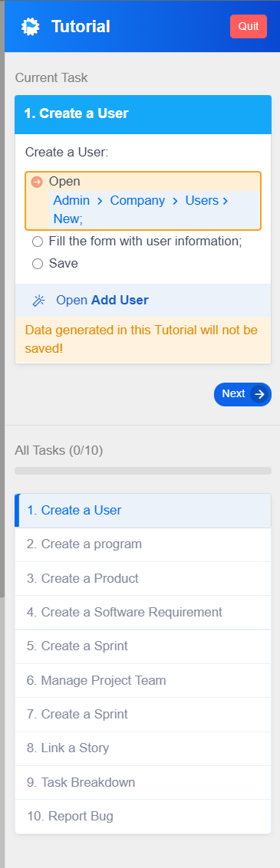Click the Admin breadcrumb link
The height and width of the screenshot is (868, 280).
click(71, 200)
